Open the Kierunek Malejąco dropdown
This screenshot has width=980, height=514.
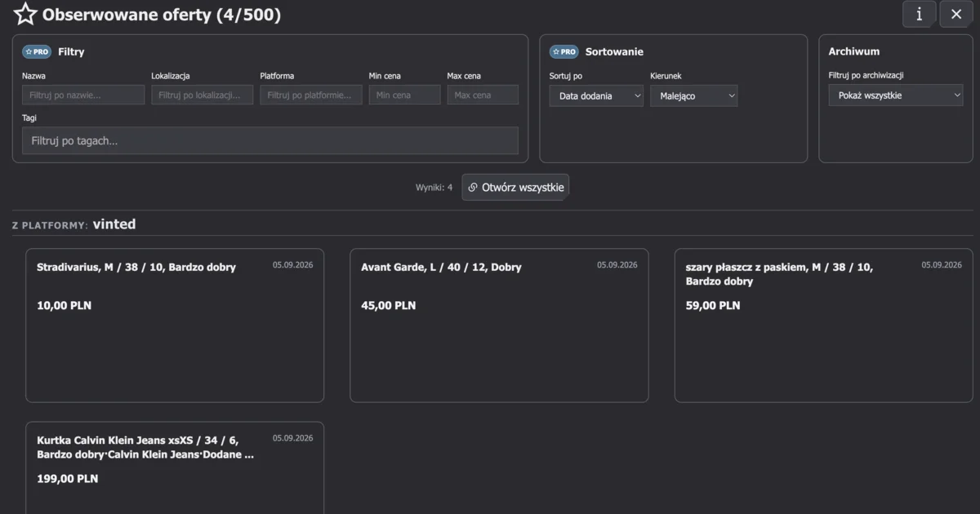[694, 95]
